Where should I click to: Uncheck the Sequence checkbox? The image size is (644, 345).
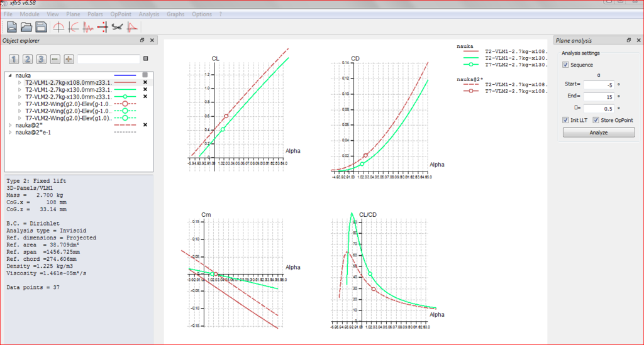point(566,65)
